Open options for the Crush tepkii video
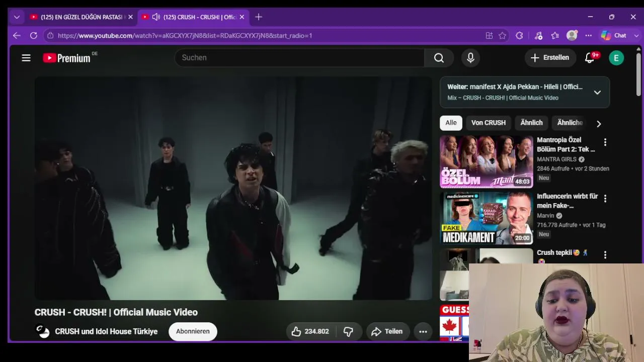 point(605,255)
